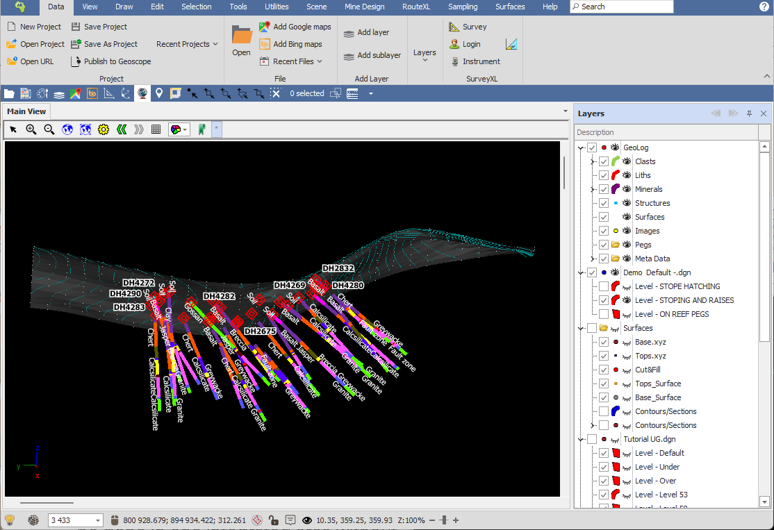Screen dimensions: 774x530
Task: Toggle visibility eye of Level - STOPING AND RAISES
Action: point(627,300)
